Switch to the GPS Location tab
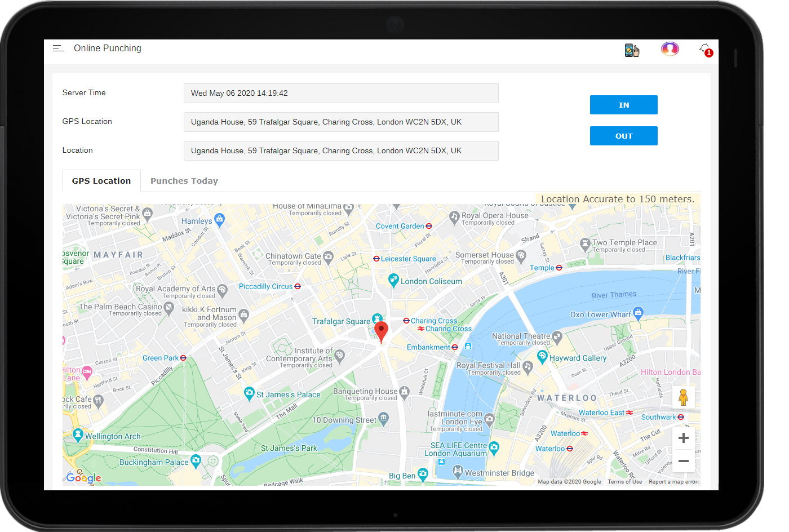 click(x=101, y=181)
